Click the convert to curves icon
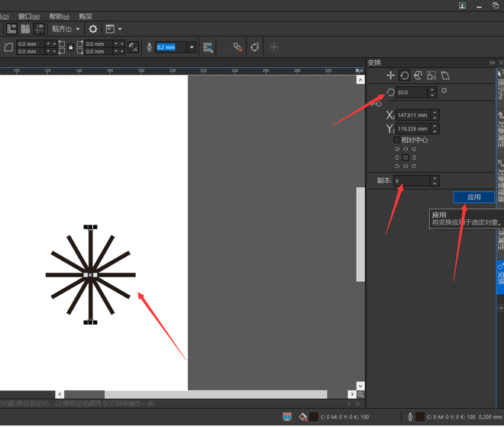Viewport: 504px width, 427px height. pos(255,47)
